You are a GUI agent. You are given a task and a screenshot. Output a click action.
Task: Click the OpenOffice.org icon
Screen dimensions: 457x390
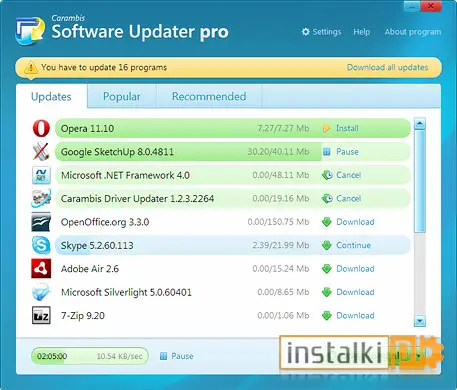point(41,222)
